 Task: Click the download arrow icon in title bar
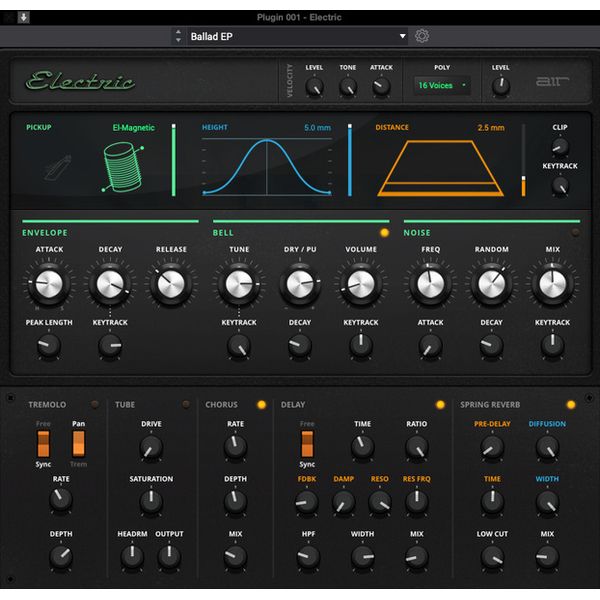(x=24, y=17)
